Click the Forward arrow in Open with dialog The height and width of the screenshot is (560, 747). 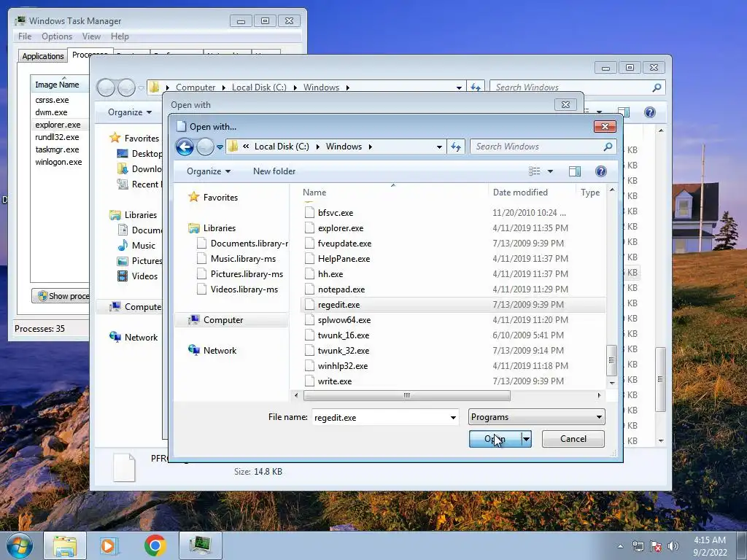click(x=205, y=147)
